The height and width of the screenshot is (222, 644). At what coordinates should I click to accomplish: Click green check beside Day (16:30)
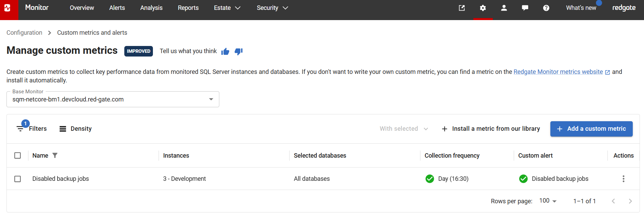430,179
